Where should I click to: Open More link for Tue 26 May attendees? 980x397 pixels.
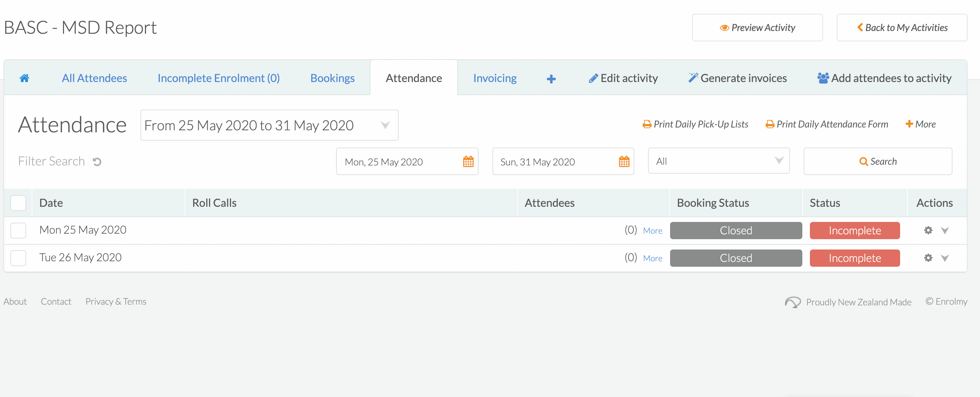tap(653, 258)
